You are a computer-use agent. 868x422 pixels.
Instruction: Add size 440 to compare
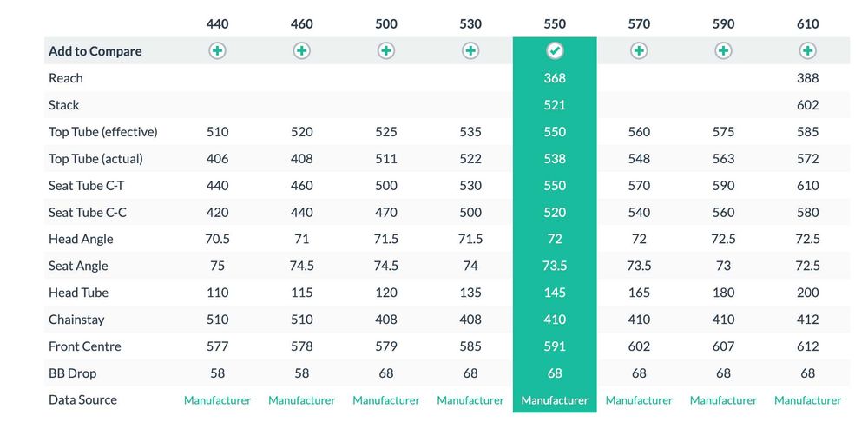[x=217, y=51]
